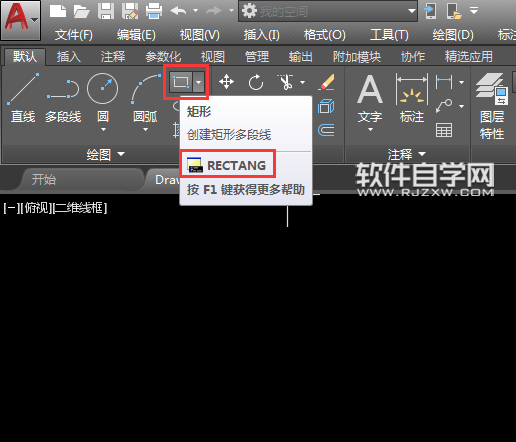Expand the Circle options dropdown arrow
The height and width of the screenshot is (442, 516).
pyautogui.click(x=103, y=129)
